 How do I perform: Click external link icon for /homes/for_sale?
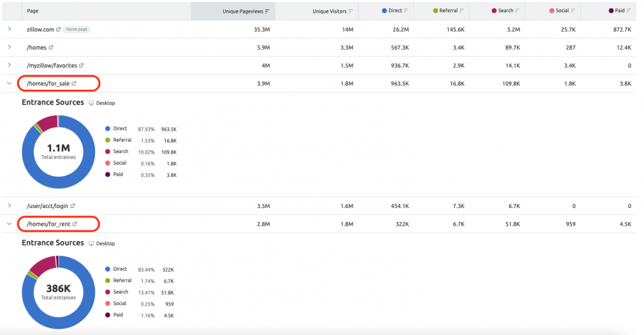(x=74, y=84)
